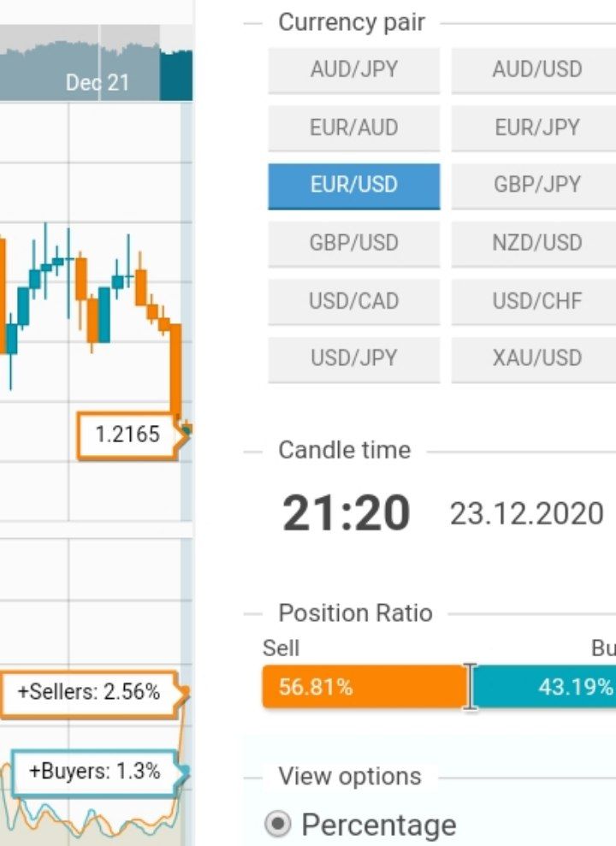Switch to GBP/USD pair
The height and width of the screenshot is (846, 616).
pos(354,243)
